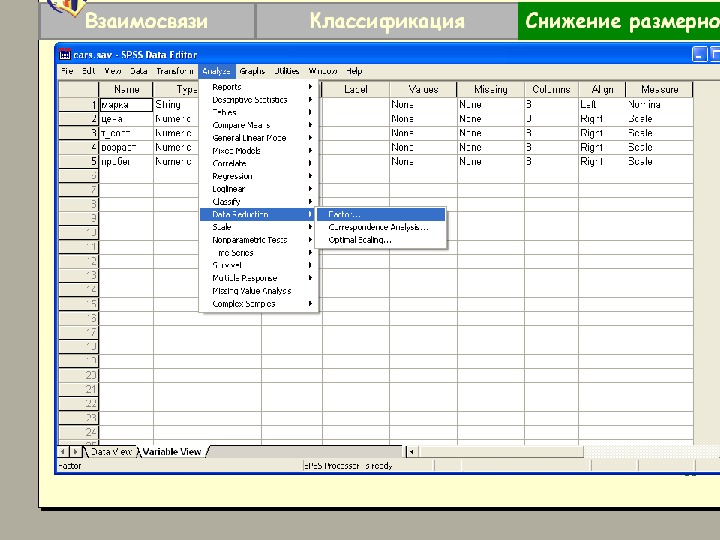Select row header number 20
The width and height of the screenshot is (720, 540).
[x=79, y=375]
